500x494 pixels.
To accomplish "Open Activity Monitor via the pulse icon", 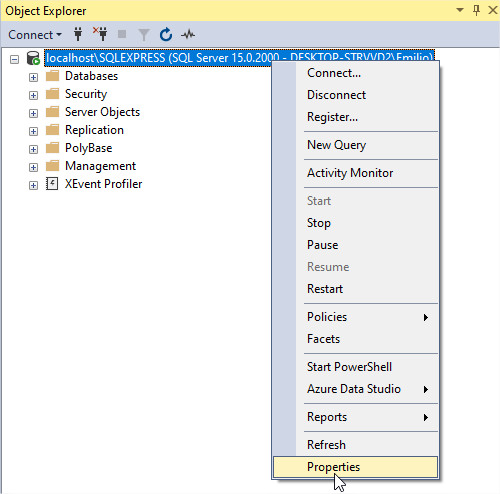I will click(188, 34).
